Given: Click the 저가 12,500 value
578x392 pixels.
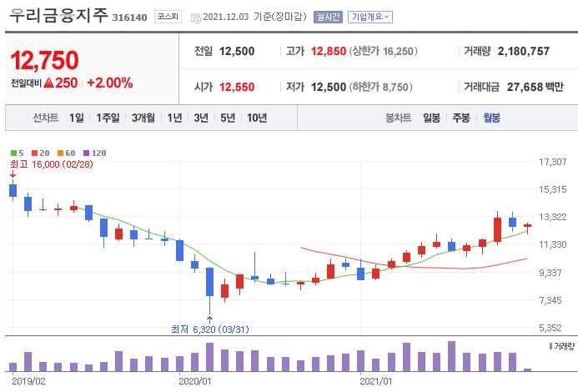Looking at the screenshot, I should pos(329,87).
